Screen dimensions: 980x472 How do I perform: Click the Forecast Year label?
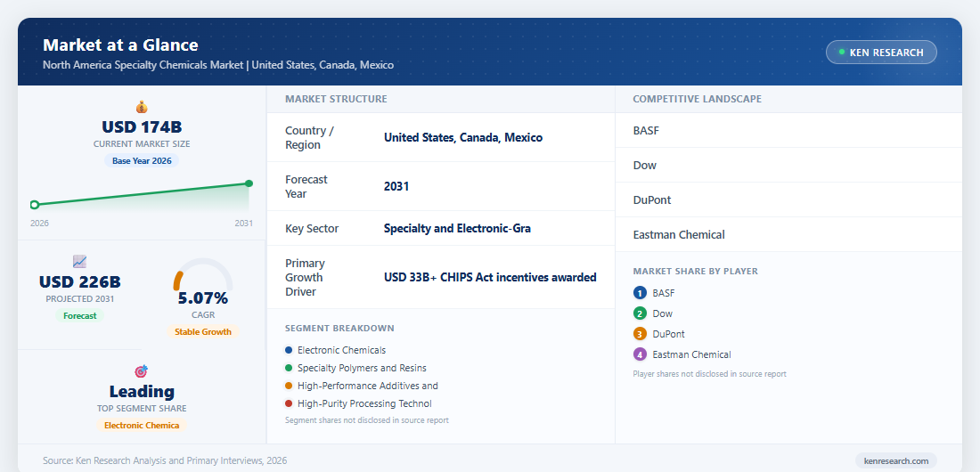point(306,186)
